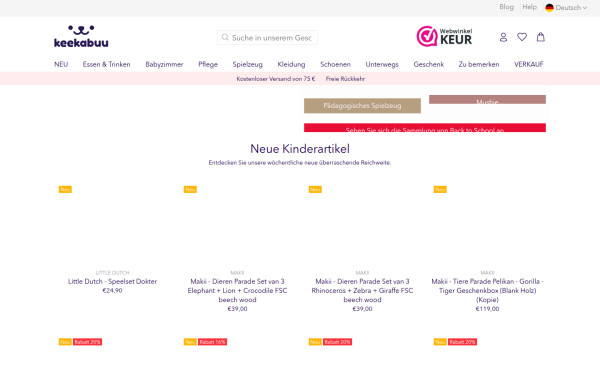The image size is (600, 375).
Task: Click the €24,90 price
Action: 112,290
